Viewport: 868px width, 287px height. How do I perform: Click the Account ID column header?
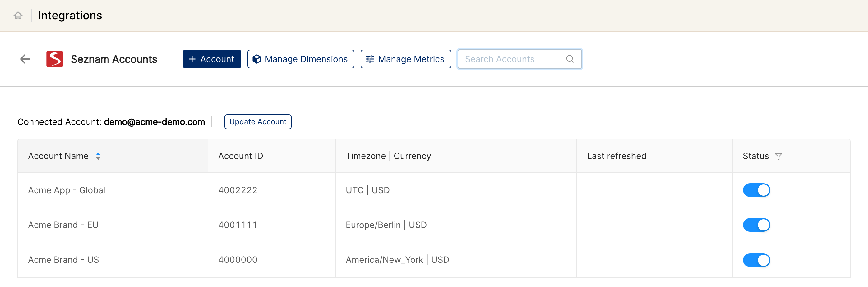[x=272, y=156]
